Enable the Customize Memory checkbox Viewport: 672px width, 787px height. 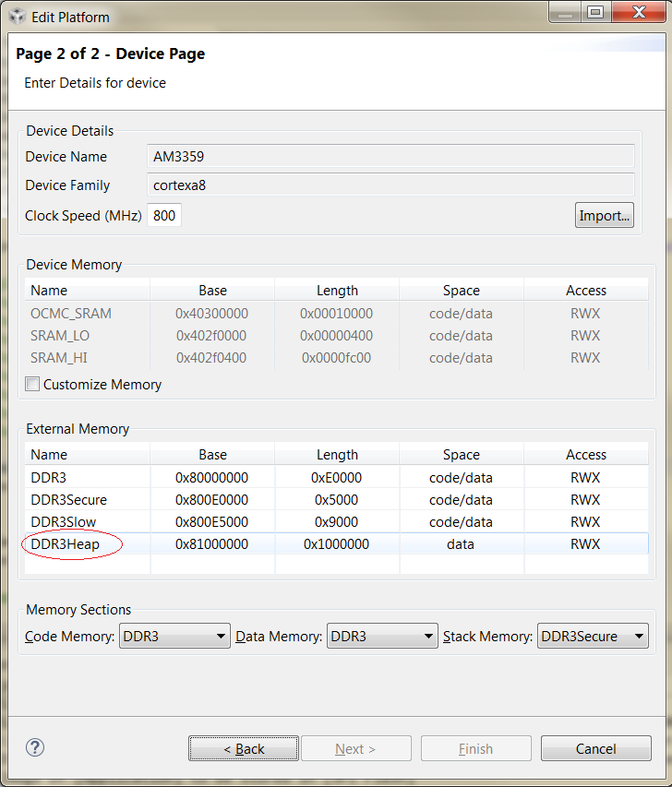tap(33, 385)
